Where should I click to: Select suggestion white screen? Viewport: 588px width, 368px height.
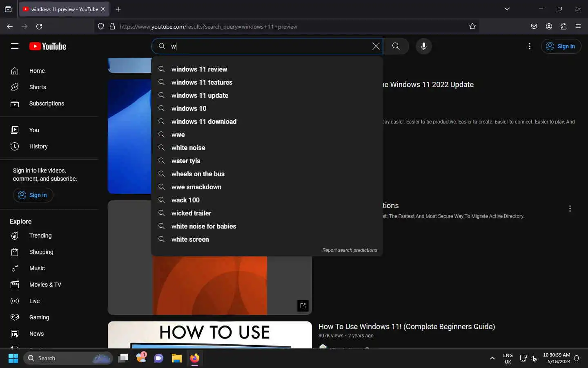tap(267, 239)
